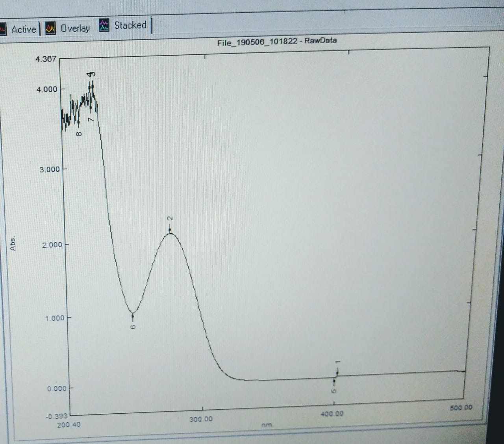This screenshot has width=504, height=444.
Task: Select peak marker 2 on the curve
Action: click(x=170, y=230)
